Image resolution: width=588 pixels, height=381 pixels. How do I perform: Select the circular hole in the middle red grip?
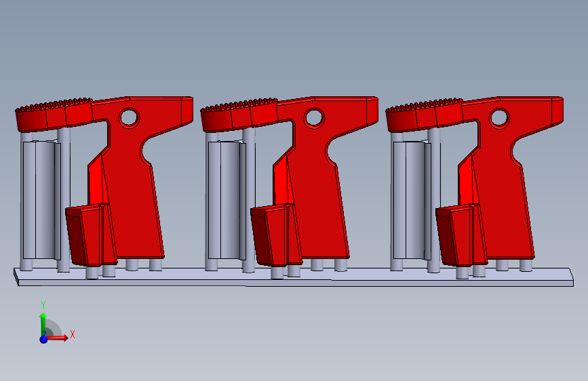point(314,118)
